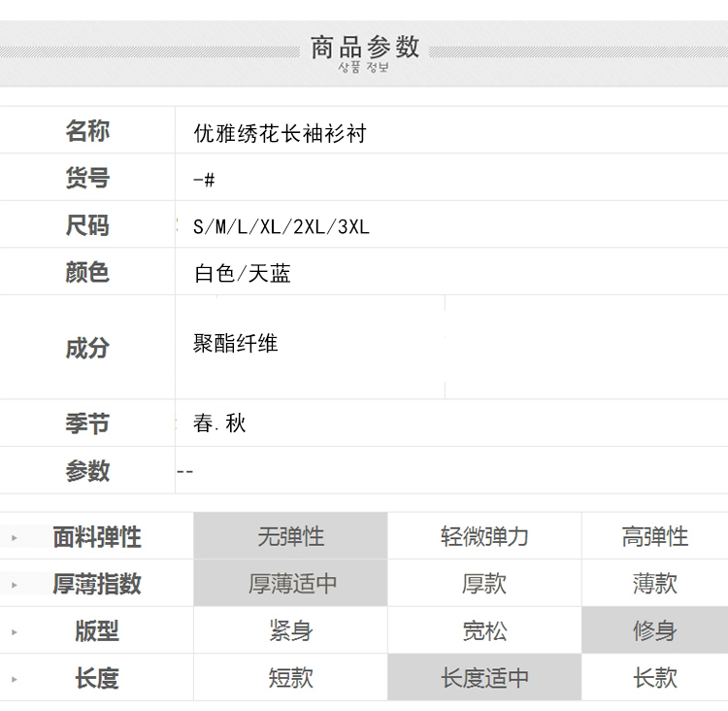Click the arrow beside 厚薄指数
Viewport: 728px width, 711px height.
(x=15, y=585)
